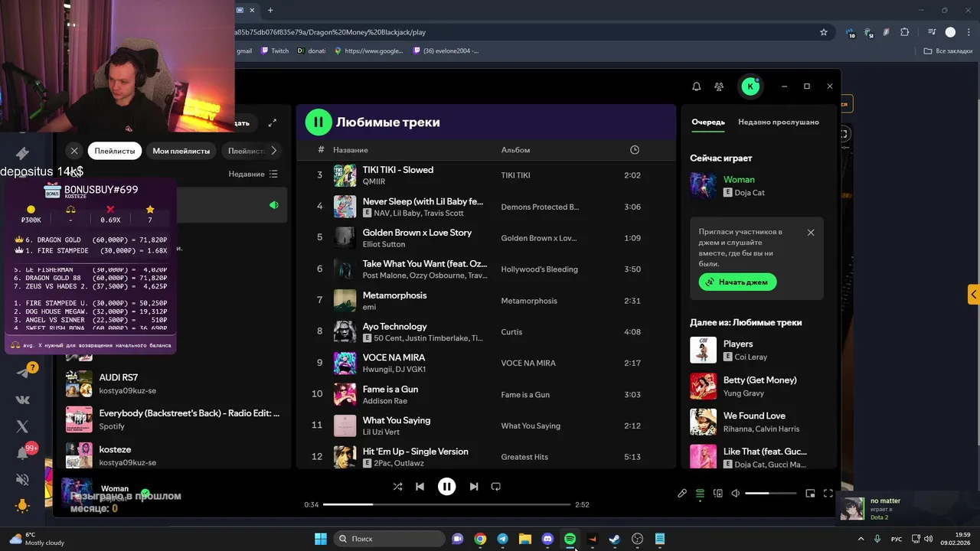Click the taskbar Поиск search box
Image resolution: width=980 pixels, height=551 pixels.
click(389, 539)
